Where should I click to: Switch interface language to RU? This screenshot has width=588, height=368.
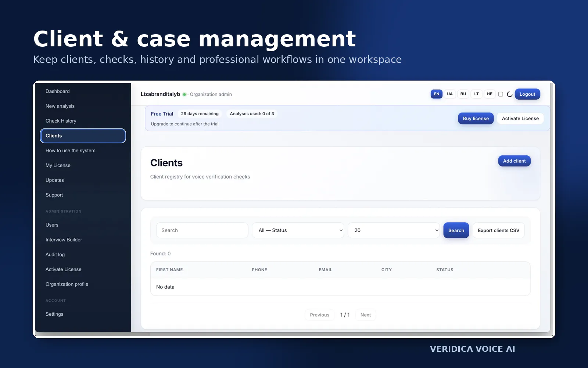tap(463, 94)
